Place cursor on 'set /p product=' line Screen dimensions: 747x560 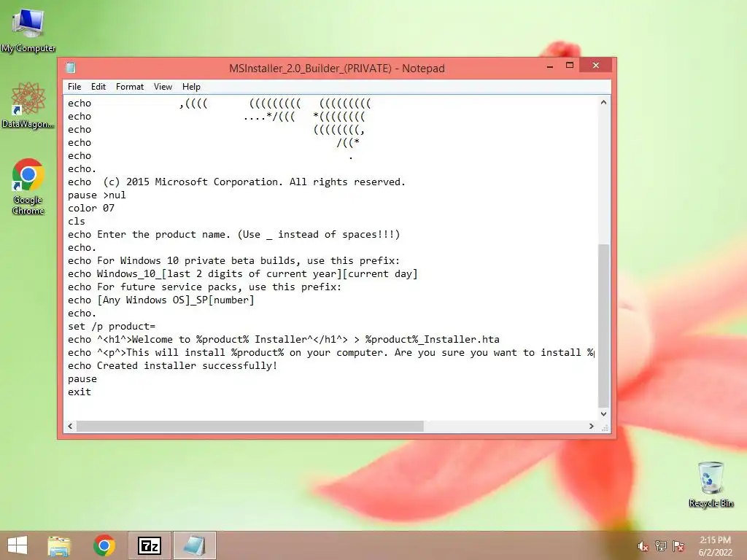tap(112, 326)
